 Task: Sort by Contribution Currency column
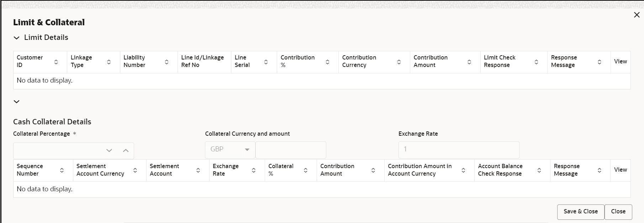point(399,62)
